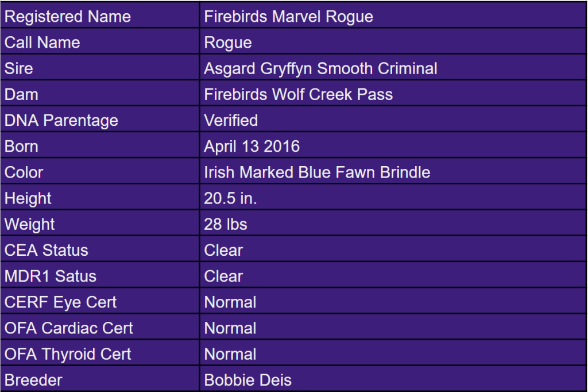This screenshot has height=392, width=588.
Task: Select the breeder name 'Bobbie Deis'
Action: (x=247, y=380)
